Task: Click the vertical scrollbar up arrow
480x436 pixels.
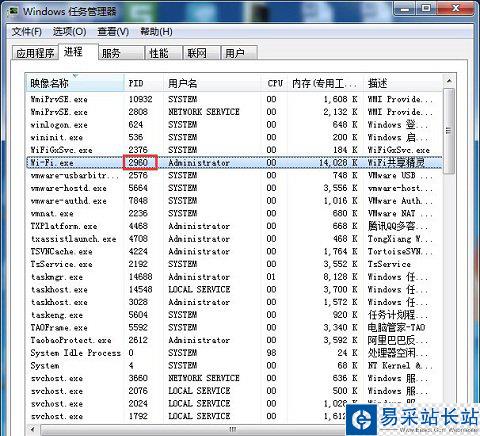Action: click(449, 81)
